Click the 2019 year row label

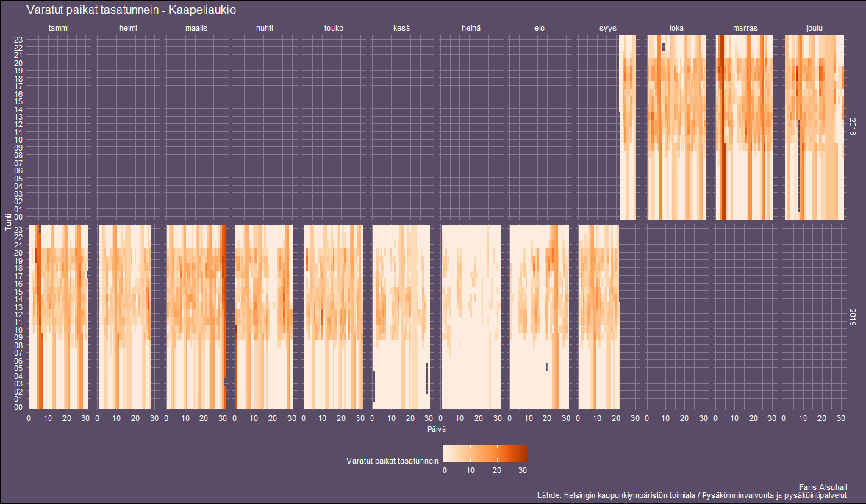[853, 317]
